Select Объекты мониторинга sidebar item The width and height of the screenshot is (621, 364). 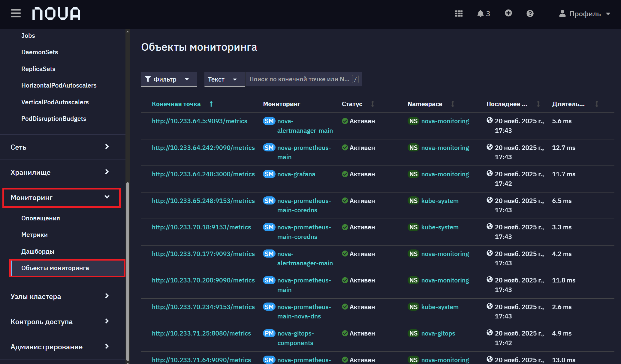[x=68, y=268]
